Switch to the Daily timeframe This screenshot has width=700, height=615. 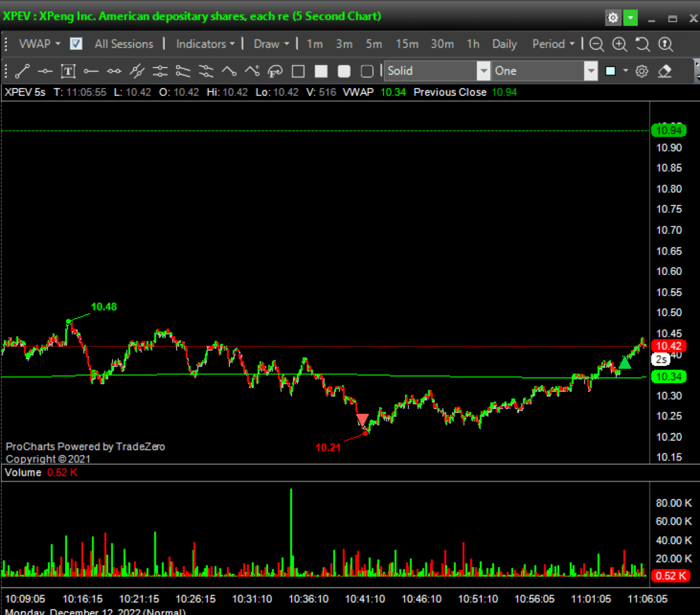tap(504, 44)
